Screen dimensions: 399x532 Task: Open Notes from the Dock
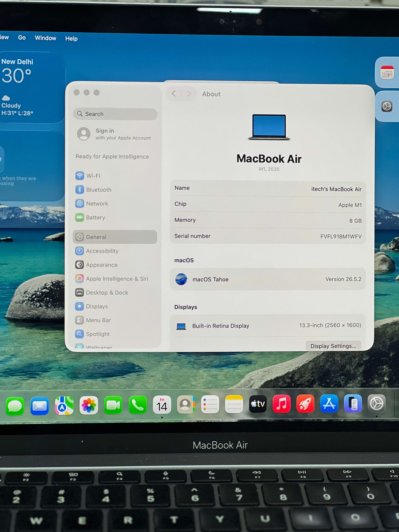(x=234, y=404)
